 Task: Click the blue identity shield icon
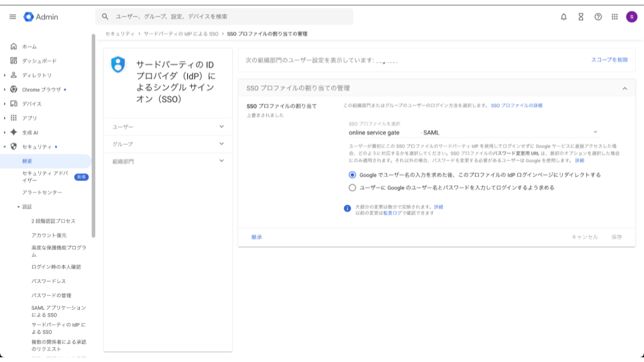pos(118,65)
